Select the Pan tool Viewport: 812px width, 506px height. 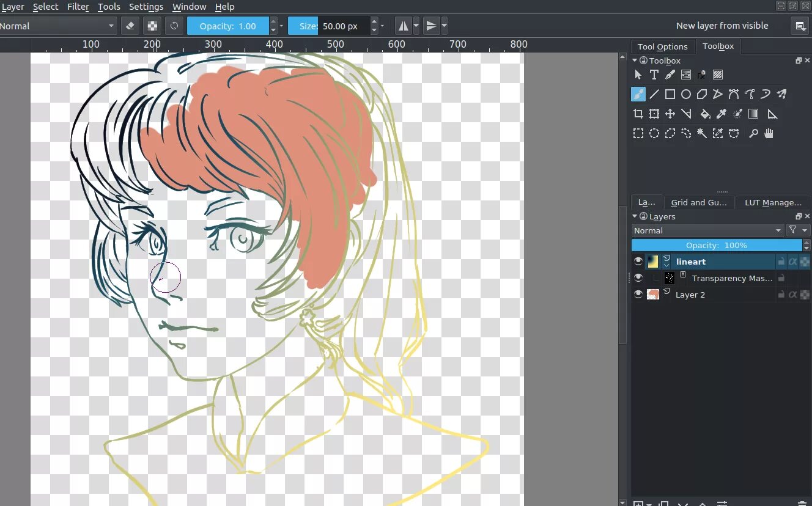(x=769, y=133)
